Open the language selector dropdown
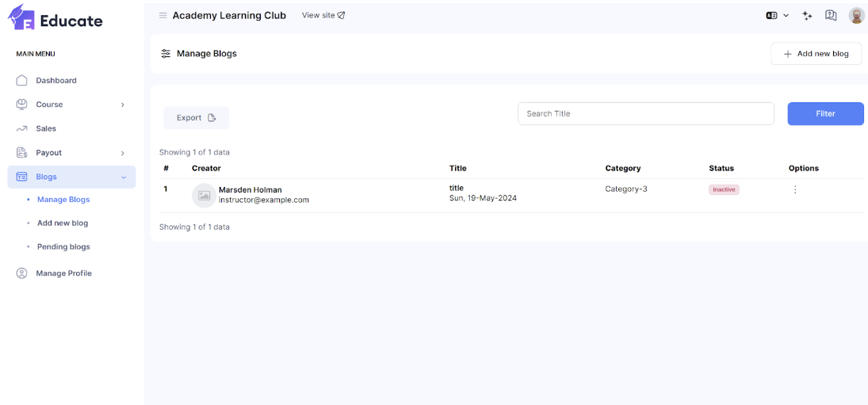The height and width of the screenshot is (405, 868). click(776, 15)
